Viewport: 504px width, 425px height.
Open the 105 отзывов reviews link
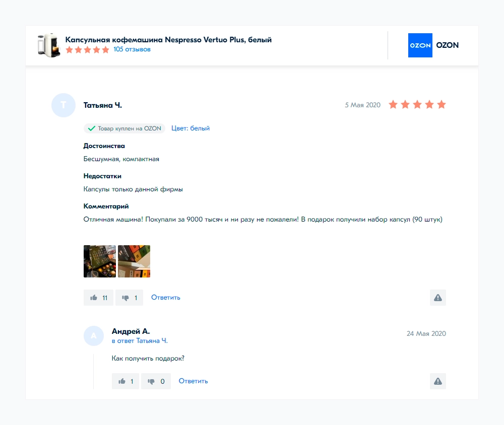[x=132, y=49]
